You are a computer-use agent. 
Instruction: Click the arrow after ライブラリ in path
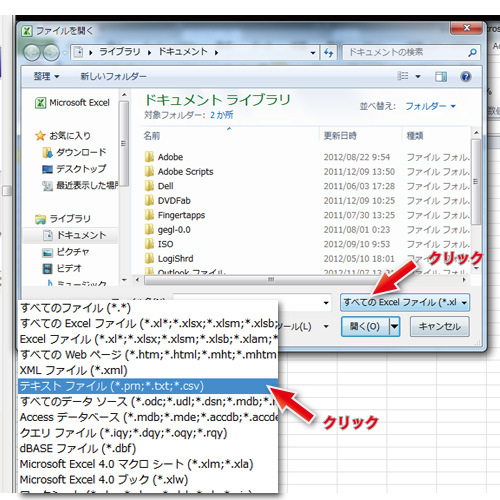[149, 52]
